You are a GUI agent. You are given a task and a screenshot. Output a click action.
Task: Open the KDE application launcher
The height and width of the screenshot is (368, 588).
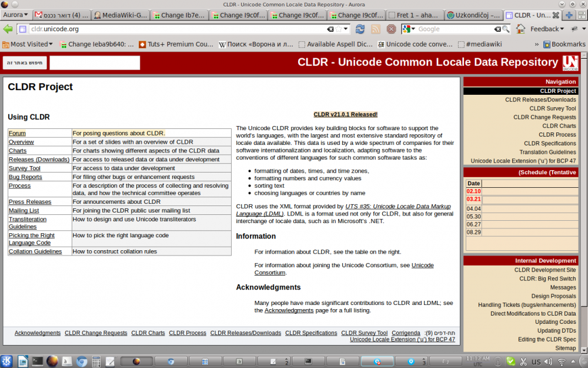coord(7,362)
